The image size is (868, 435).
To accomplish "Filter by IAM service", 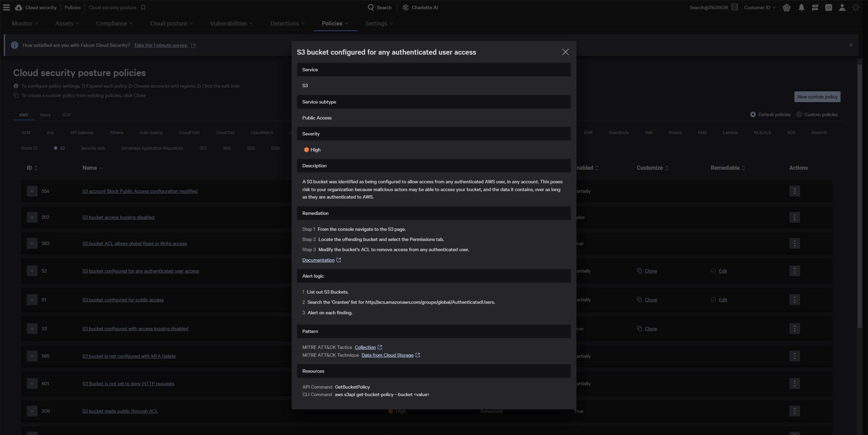I will 649,133.
